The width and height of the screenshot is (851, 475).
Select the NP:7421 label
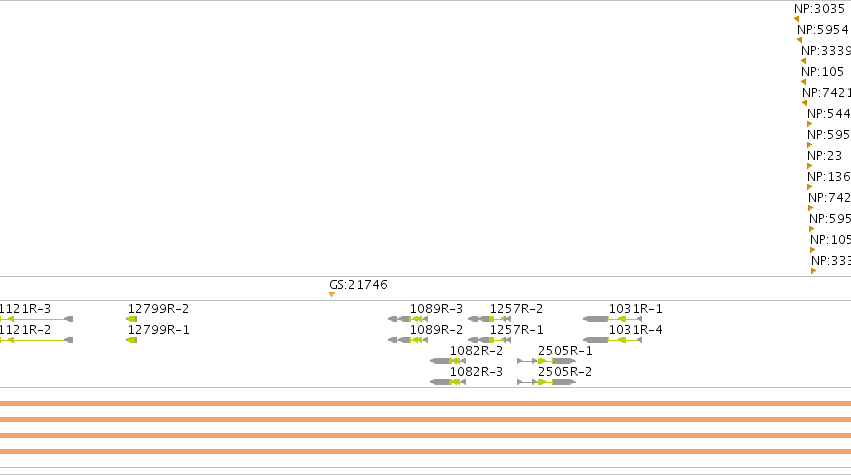(827, 93)
